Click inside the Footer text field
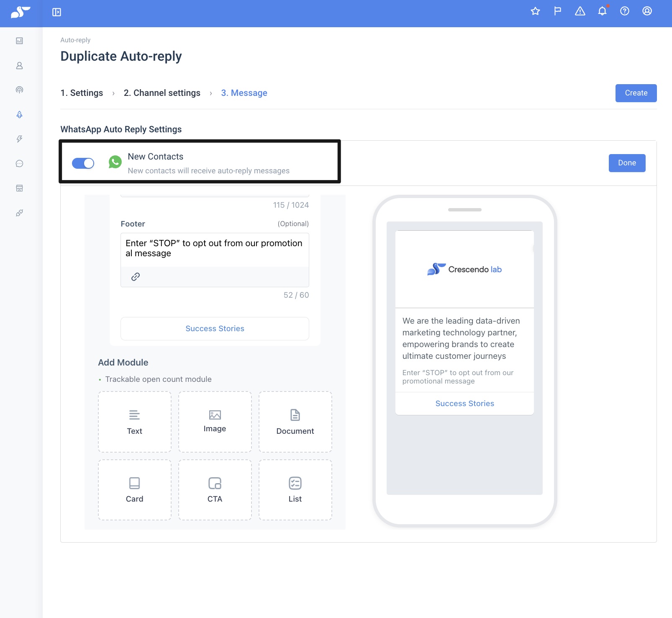Screen dimensions: 672x618 coord(215,250)
